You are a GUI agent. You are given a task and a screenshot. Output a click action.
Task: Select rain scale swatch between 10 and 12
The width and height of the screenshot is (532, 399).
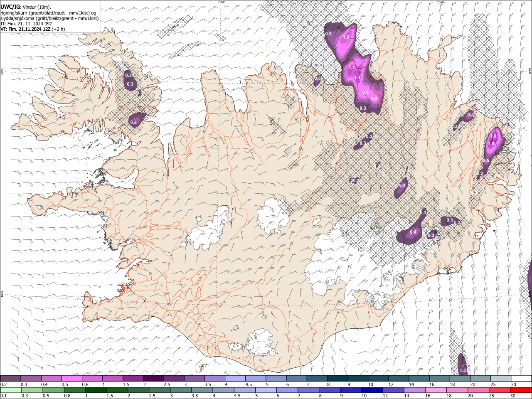pos(372,390)
